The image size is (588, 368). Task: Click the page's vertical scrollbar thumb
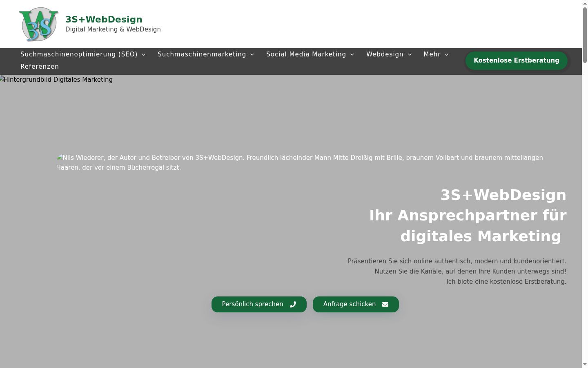tap(585, 35)
